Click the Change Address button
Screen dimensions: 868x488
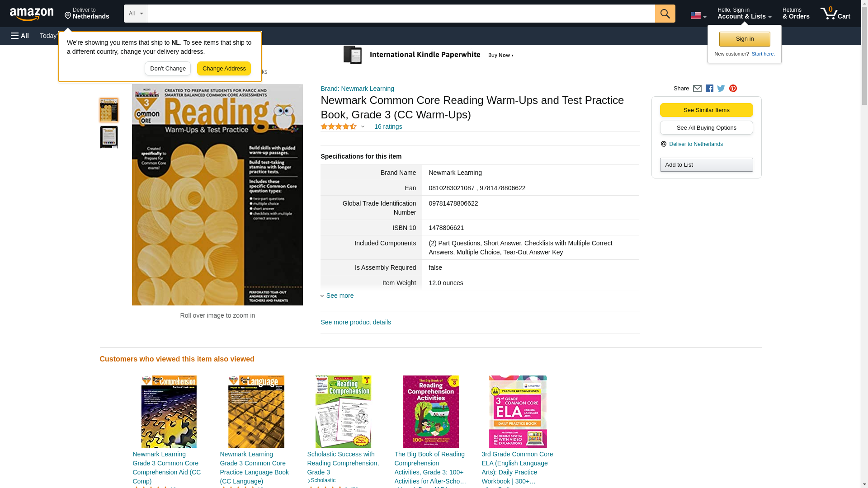coord(224,69)
